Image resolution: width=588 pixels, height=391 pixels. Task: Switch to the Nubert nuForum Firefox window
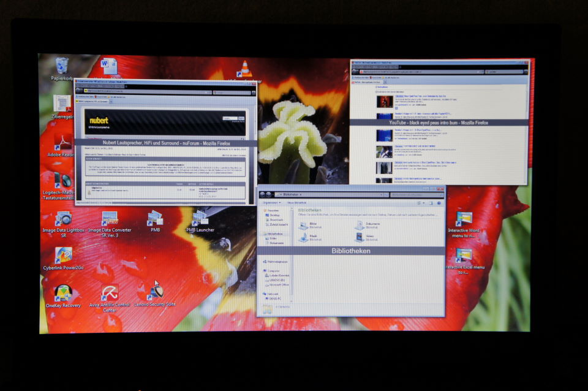tap(165, 143)
